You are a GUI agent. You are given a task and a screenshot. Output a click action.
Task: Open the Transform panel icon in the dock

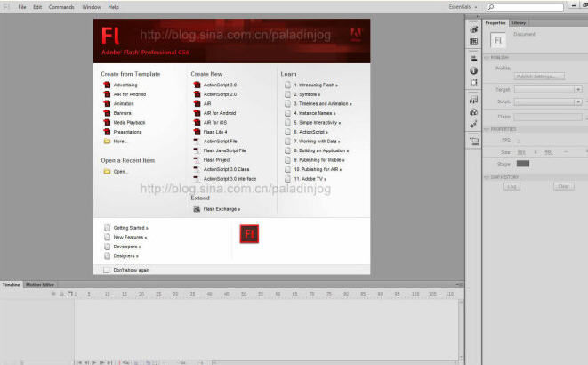click(473, 83)
